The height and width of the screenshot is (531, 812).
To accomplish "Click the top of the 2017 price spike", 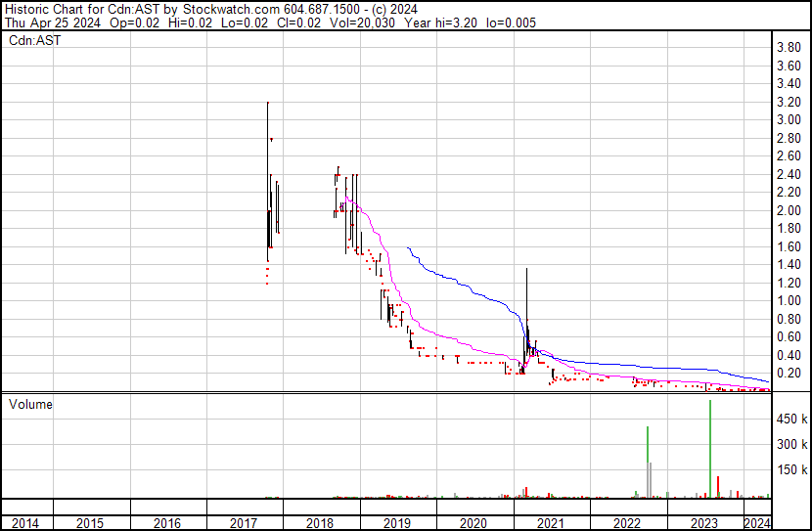I will pos(267,103).
